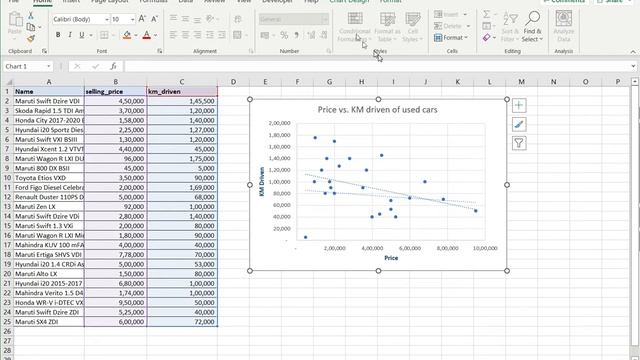This screenshot has height=360, width=640.
Task: Click the formula bar Enter checkmark
Action: point(96,66)
